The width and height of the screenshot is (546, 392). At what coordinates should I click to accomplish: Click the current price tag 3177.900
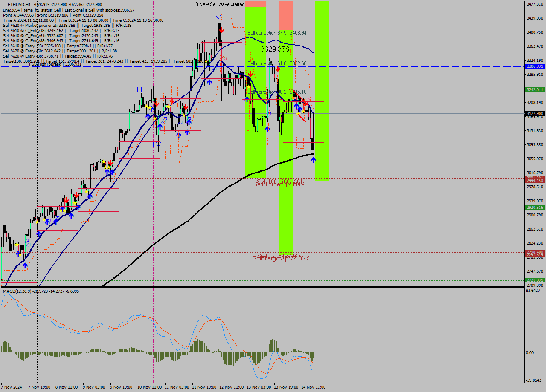pyautogui.click(x=535, y=114)
